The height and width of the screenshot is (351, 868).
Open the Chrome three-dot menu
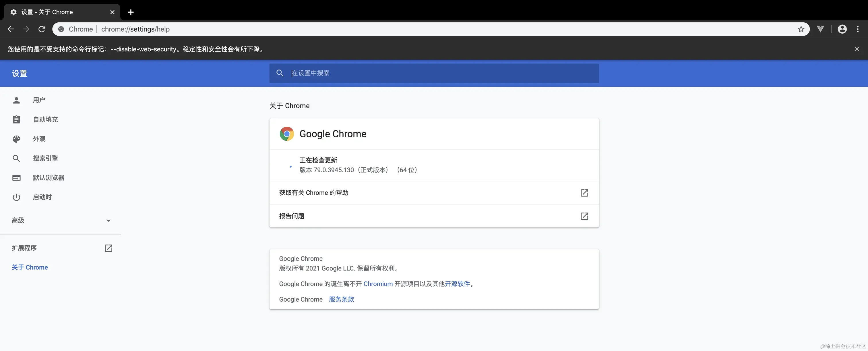click(858, 29)
